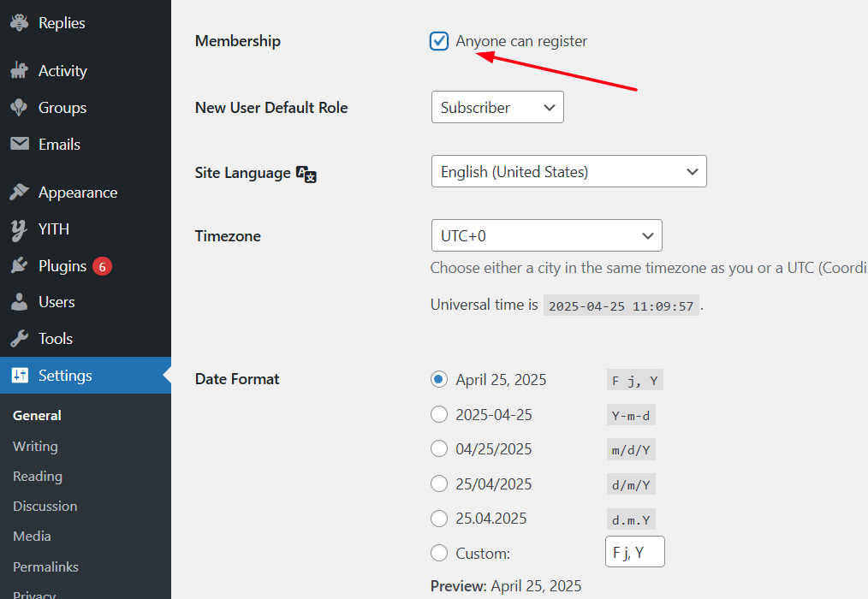Open the Writing settings submenu

point(35,447)
